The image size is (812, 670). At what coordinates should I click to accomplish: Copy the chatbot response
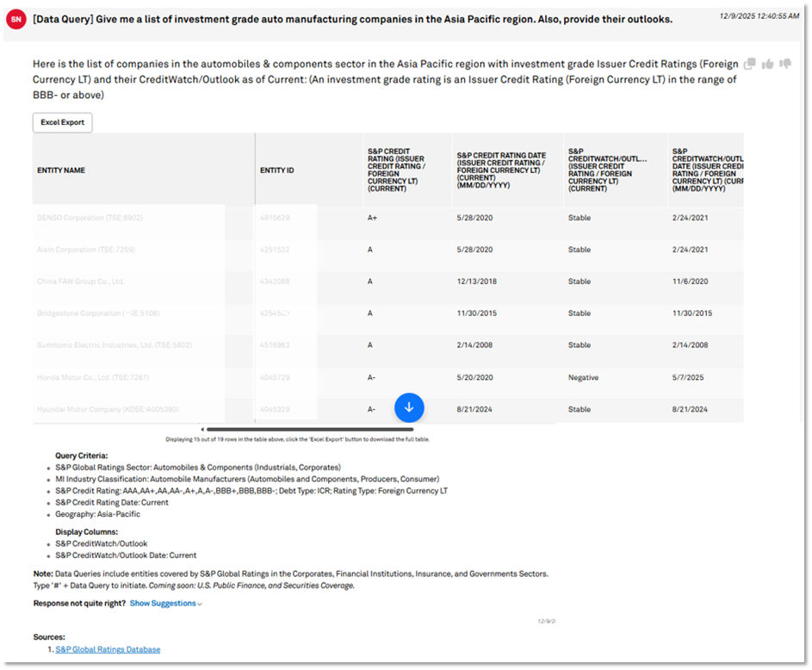[x=750, y=63]
